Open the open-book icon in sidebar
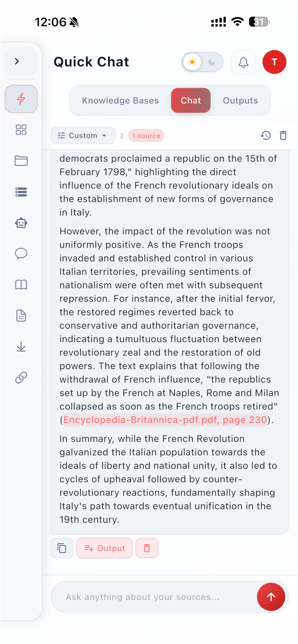The height and width of the screenshot is (644, 298). [21, 285]
